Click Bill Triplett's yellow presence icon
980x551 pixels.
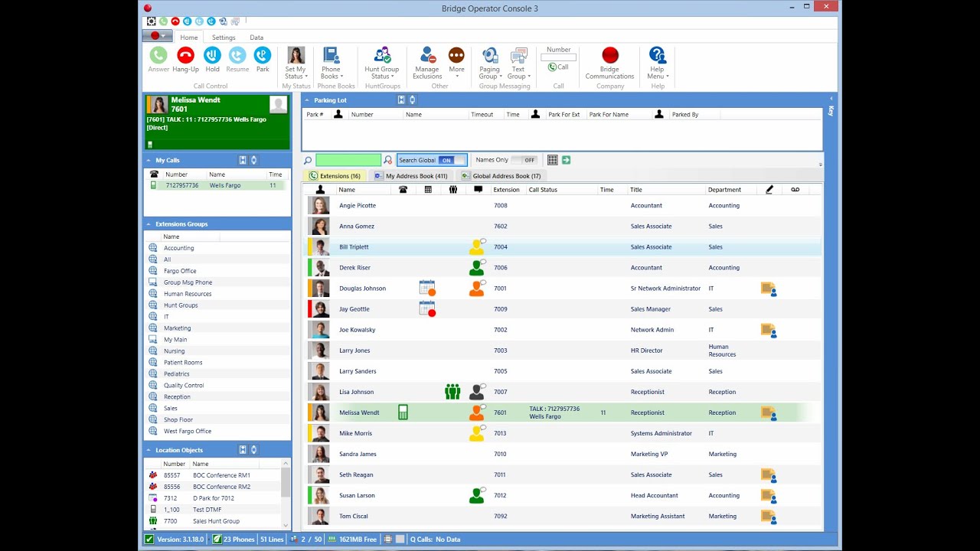click(477, 246)
